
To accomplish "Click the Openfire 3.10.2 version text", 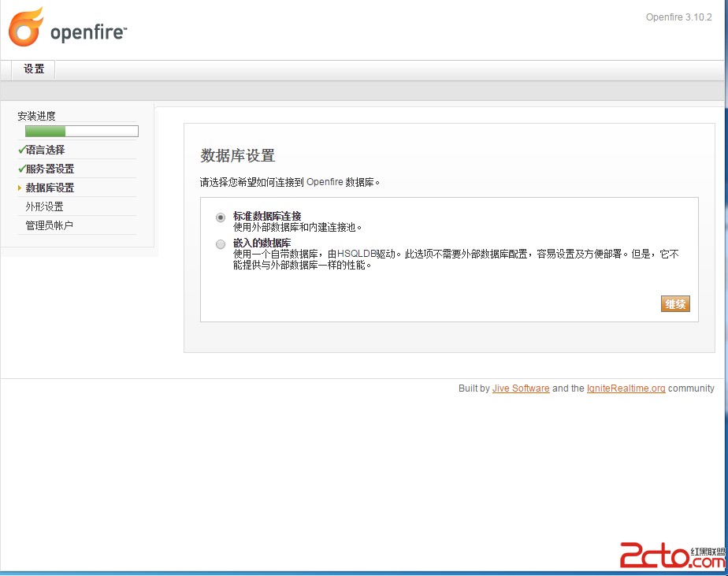I will pyautogui.click(x=679, y=17).
